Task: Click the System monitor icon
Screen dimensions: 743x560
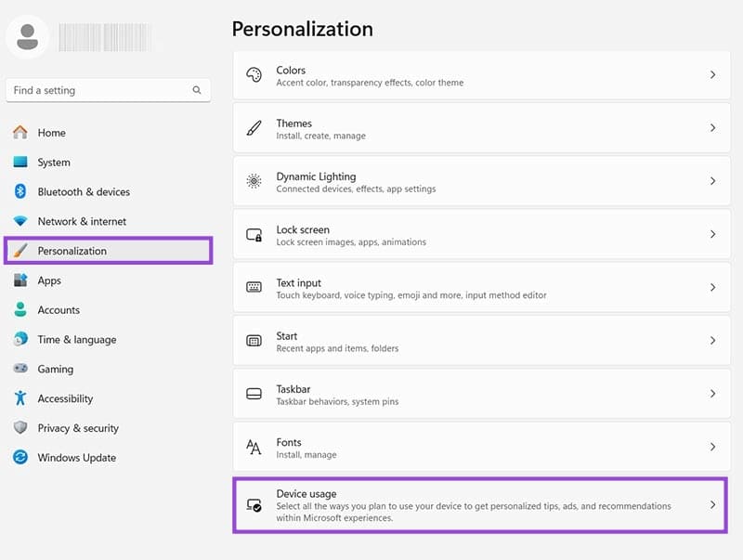Action: coord(20,162)
